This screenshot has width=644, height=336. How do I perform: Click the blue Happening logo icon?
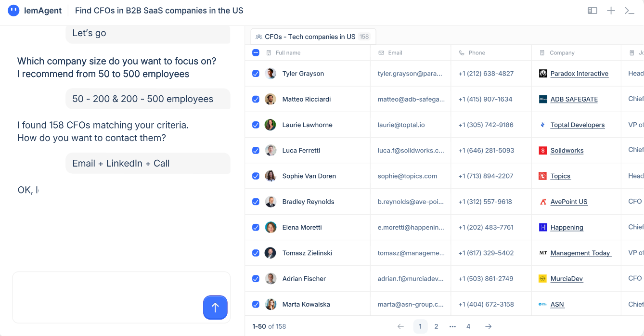click(543, 227)
